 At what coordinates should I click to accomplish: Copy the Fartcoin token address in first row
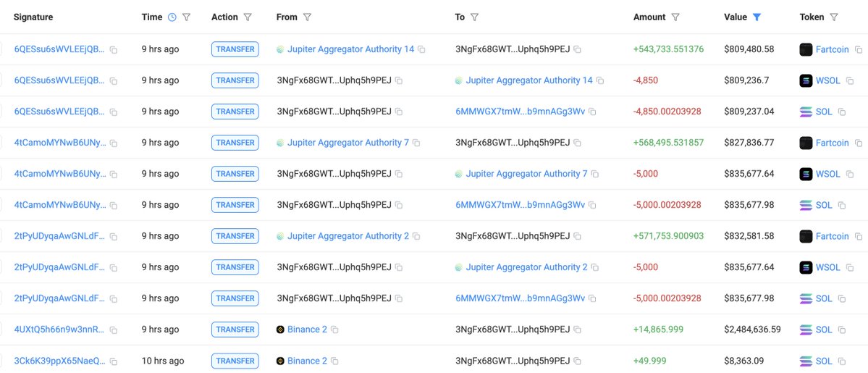(859, 50)
